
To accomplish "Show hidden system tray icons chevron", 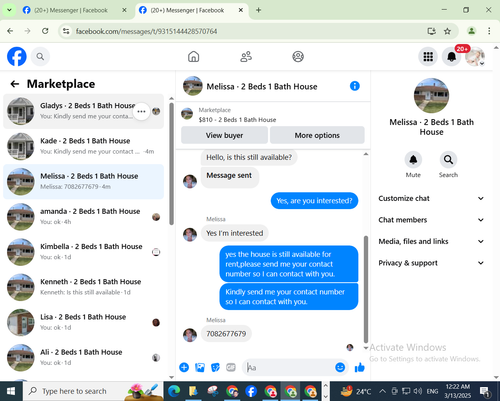I will click(x=383, y=391).
